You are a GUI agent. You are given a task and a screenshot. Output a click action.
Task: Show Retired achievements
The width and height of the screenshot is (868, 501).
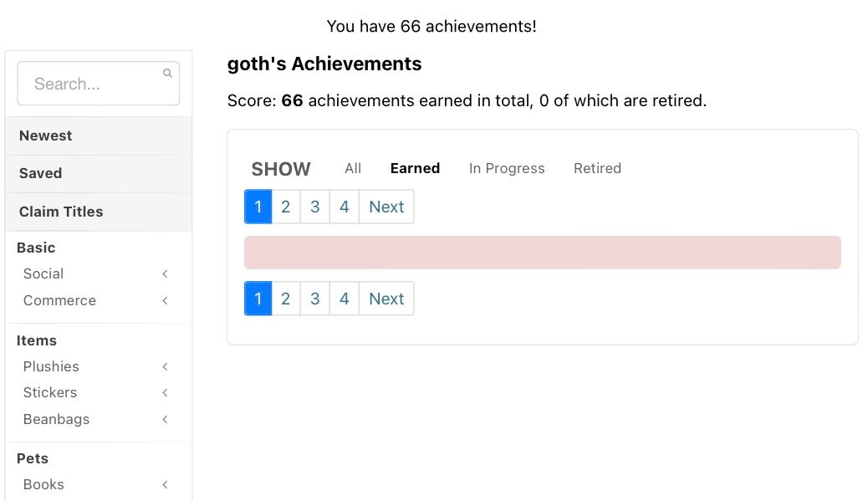tap(597, 168)
